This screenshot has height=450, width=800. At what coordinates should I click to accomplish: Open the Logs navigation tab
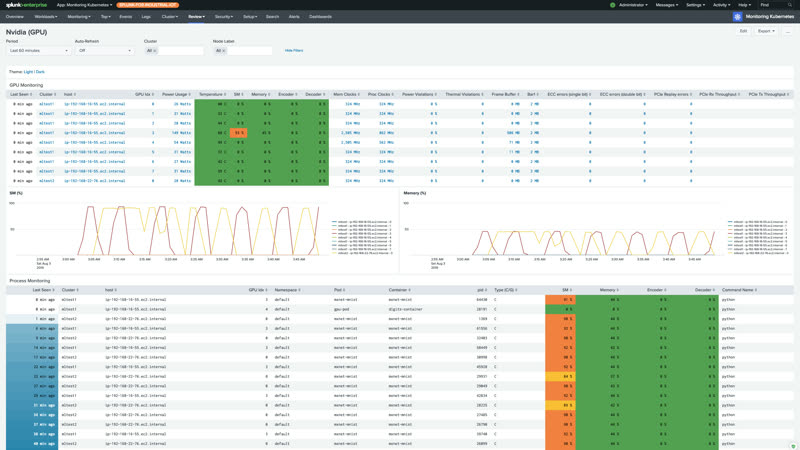[146, 17]
